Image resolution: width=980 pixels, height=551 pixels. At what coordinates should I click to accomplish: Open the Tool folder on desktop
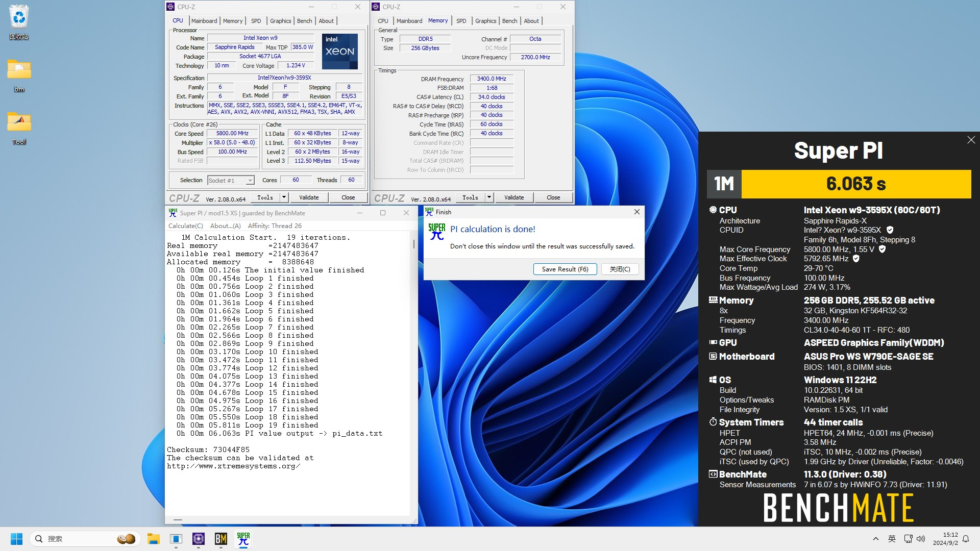tap(19, 128)
